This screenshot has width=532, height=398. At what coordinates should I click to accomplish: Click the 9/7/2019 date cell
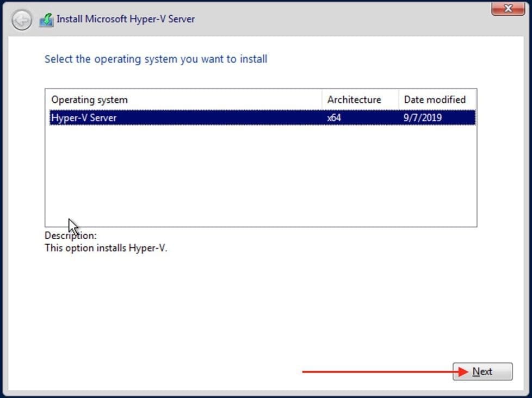point(423,117)
